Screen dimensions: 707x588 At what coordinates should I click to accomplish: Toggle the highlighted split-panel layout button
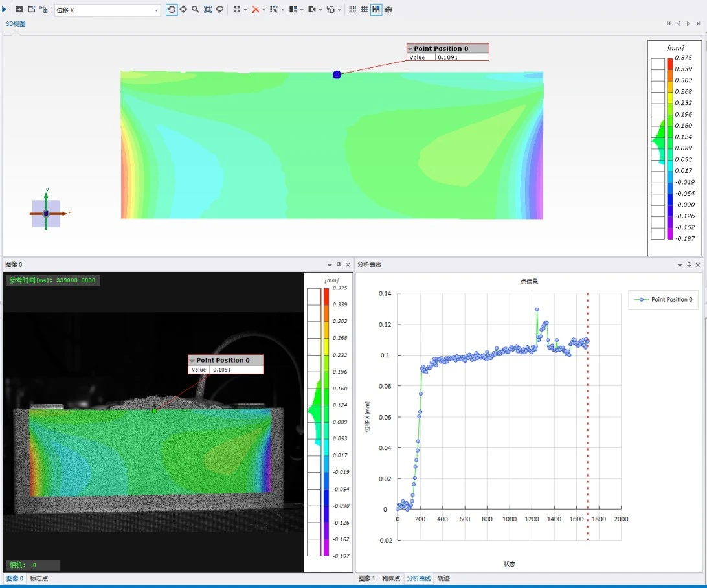tap(376, 10)
